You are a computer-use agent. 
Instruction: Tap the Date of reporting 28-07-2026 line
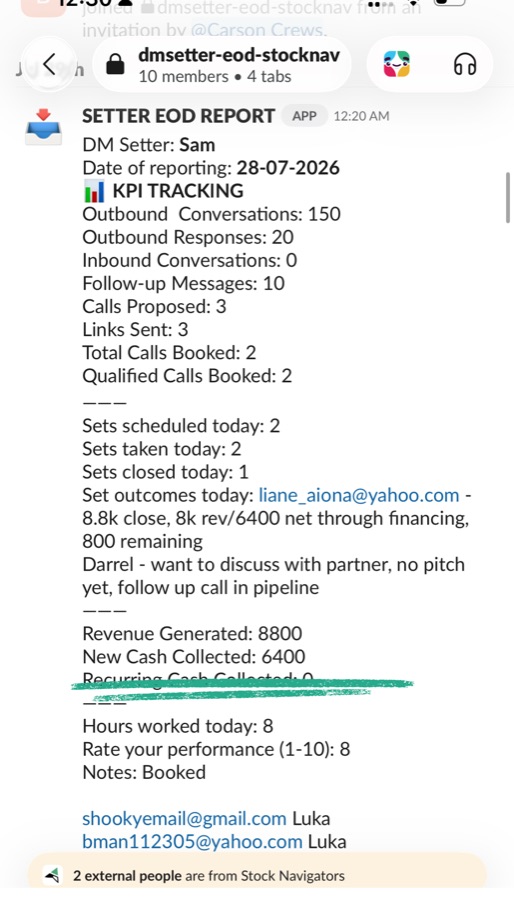(x=211, y=168)
